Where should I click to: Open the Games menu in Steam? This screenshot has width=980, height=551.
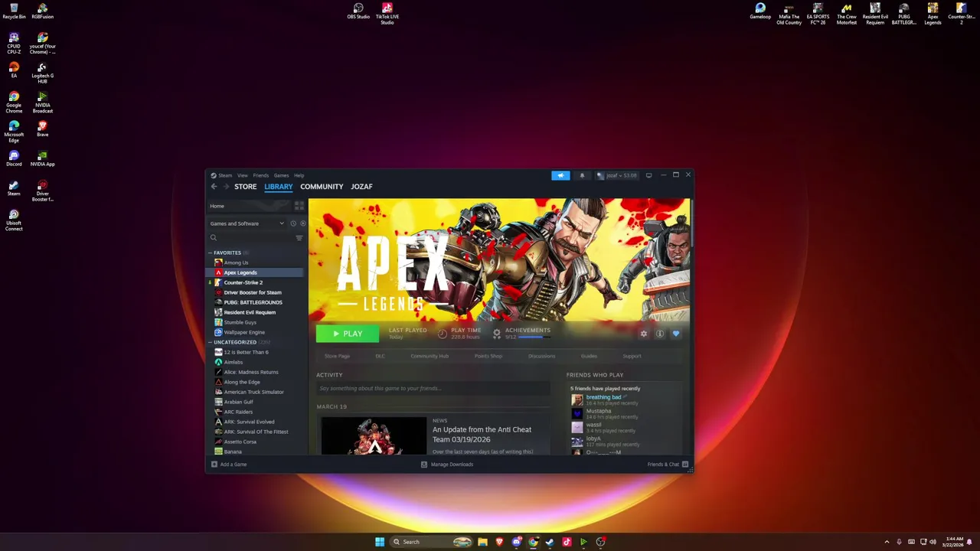[282, 175]
